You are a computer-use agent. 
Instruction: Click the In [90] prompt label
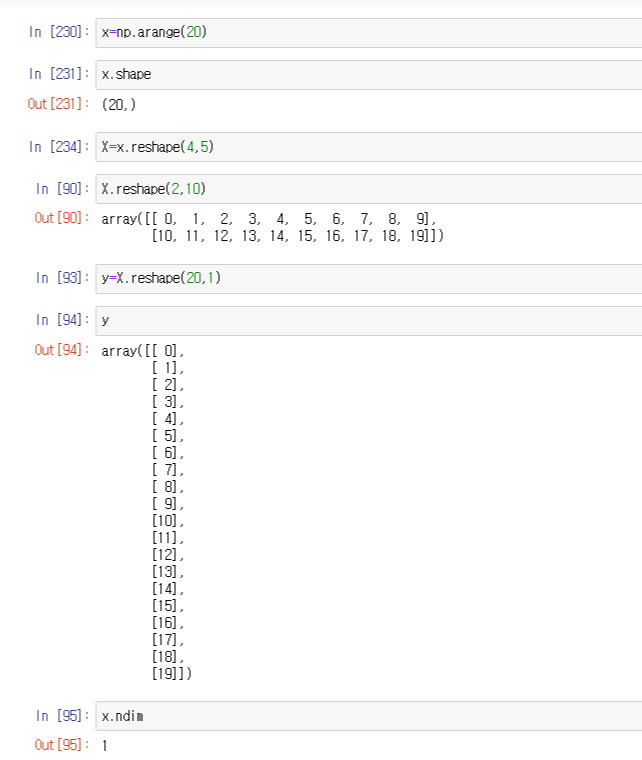(x=62, y=189)
